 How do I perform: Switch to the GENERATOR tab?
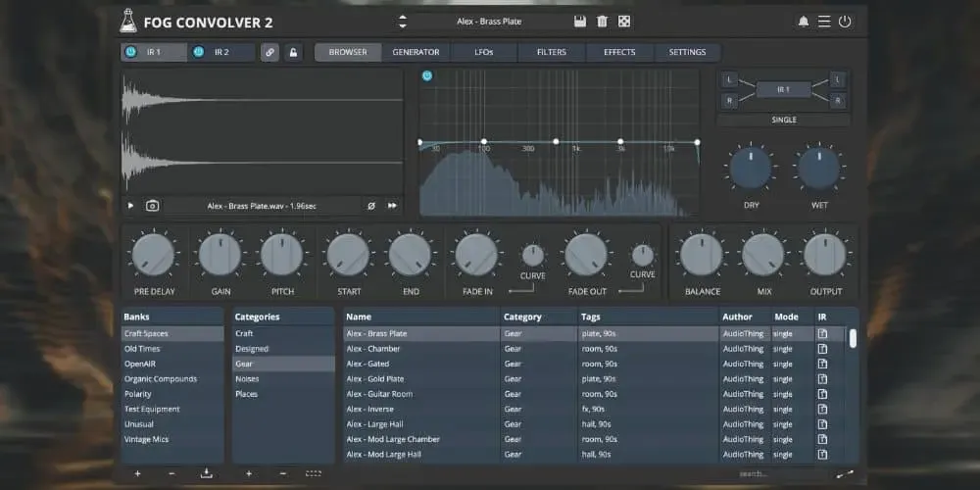tap(416, 52)
